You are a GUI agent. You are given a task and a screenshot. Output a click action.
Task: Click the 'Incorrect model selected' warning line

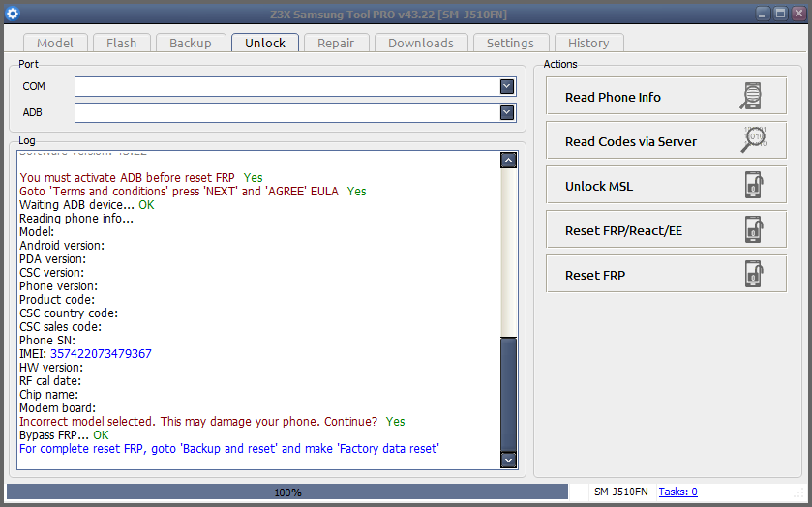(212, 422)
